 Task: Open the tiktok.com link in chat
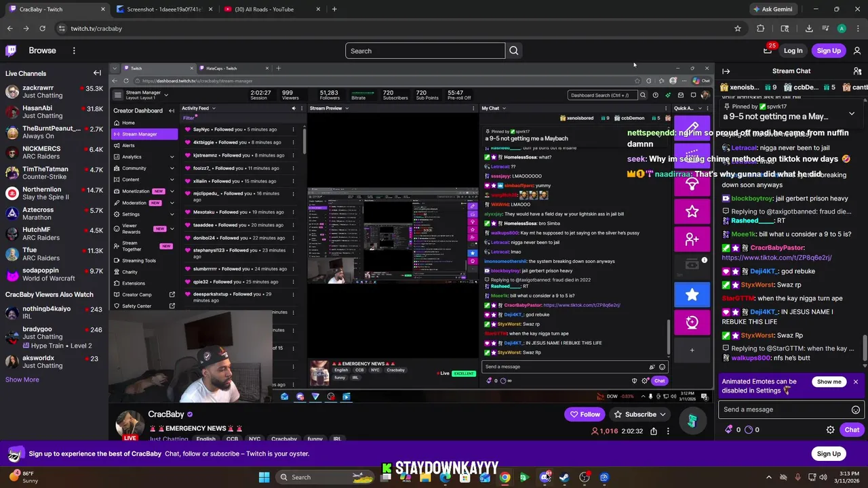click(776, 258)
